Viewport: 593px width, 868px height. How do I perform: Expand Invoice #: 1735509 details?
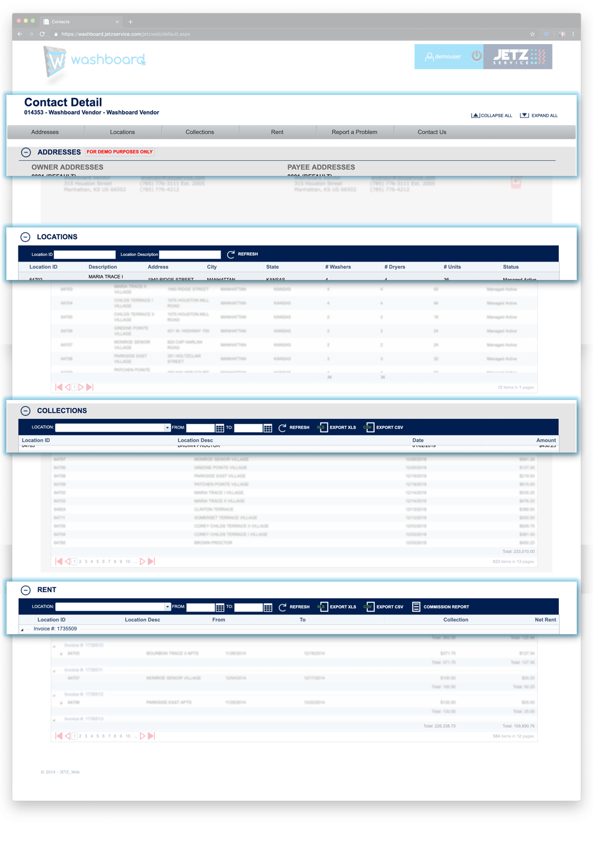(21, 628)
